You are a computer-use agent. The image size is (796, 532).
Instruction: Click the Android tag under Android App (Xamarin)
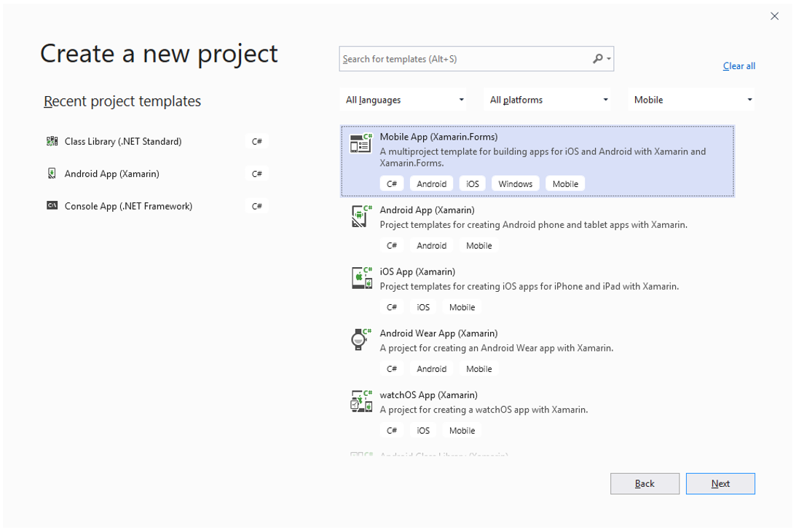[x=432, y=245]
